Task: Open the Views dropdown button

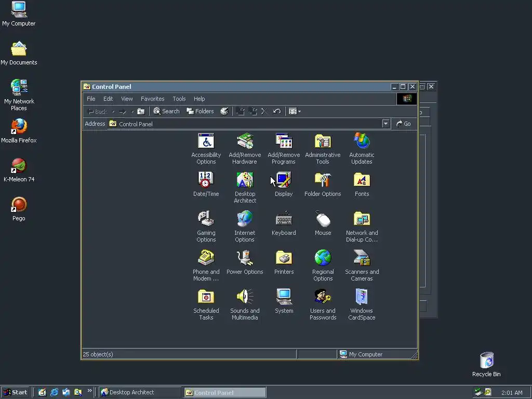Action: click(295, 111)
